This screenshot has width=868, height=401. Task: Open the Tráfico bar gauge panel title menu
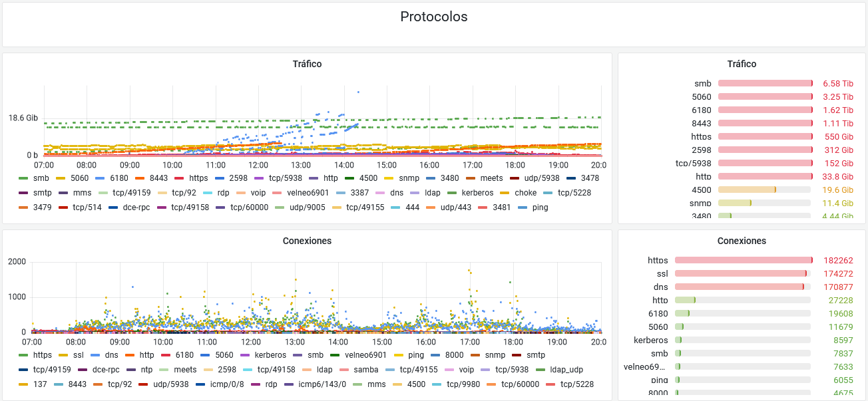click(742, 65)
